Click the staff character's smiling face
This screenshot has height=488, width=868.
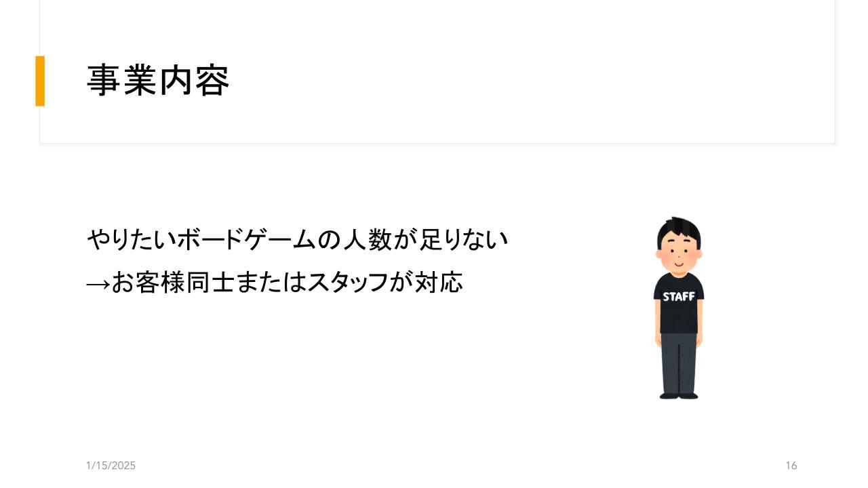point(679,255)
